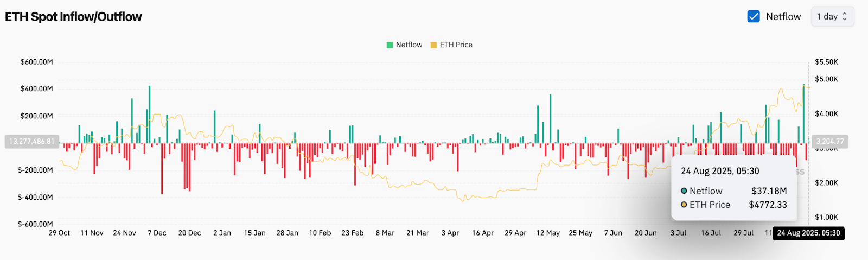868x260 pixels.
Task: Click the green Netflow legend swatch
Action: 390,45
